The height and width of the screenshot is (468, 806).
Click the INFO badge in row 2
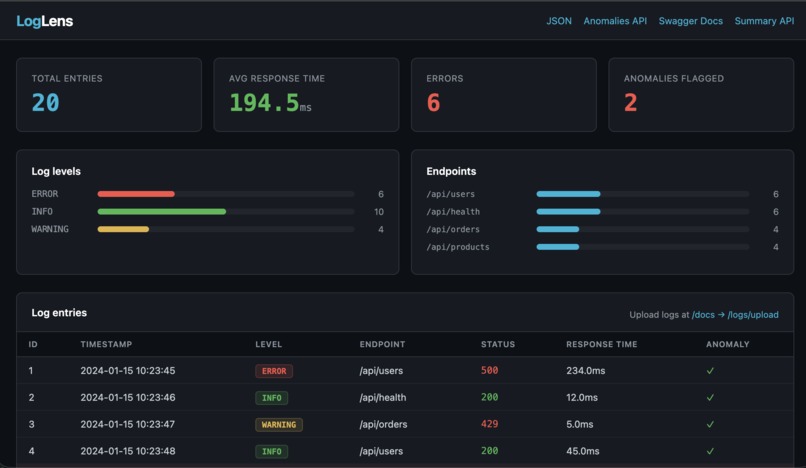[x=271, y=398]
